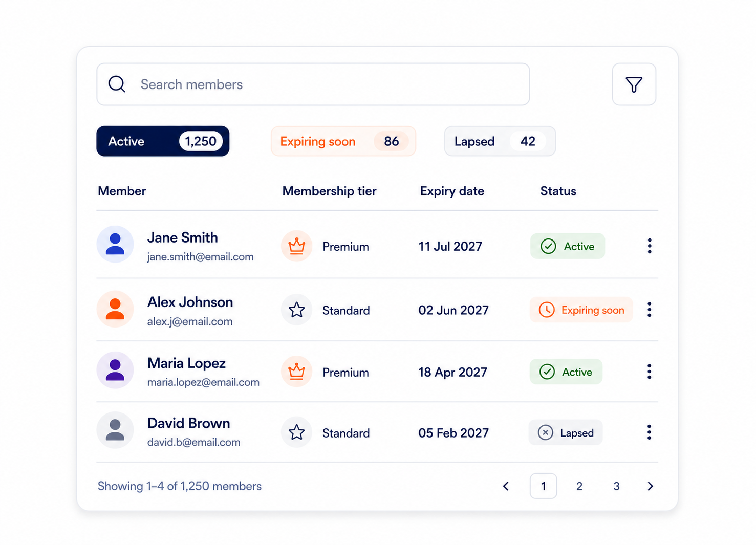This screenshot has height=545, width=756.
Task: Click the name David Brown
Action: pyautogui.click(x=188, y=423)
